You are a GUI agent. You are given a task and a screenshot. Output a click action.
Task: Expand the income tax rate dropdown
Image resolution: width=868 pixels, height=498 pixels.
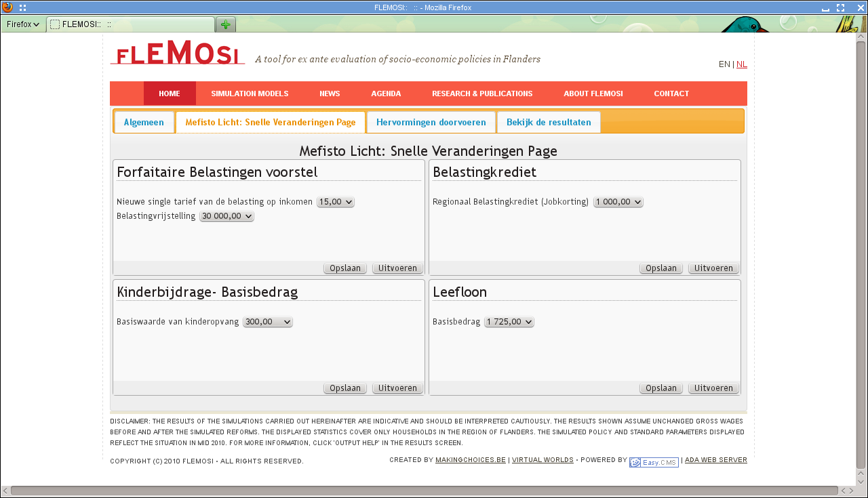(336, 202)
